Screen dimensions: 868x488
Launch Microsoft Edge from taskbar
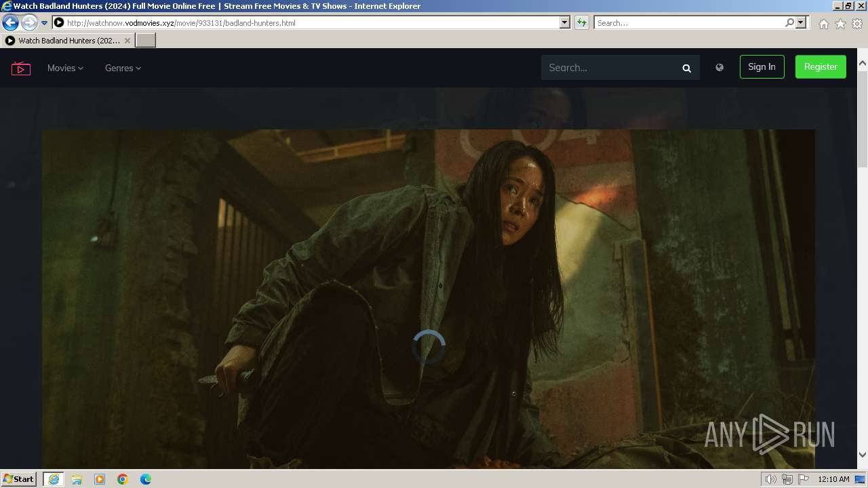click(146, 479)
